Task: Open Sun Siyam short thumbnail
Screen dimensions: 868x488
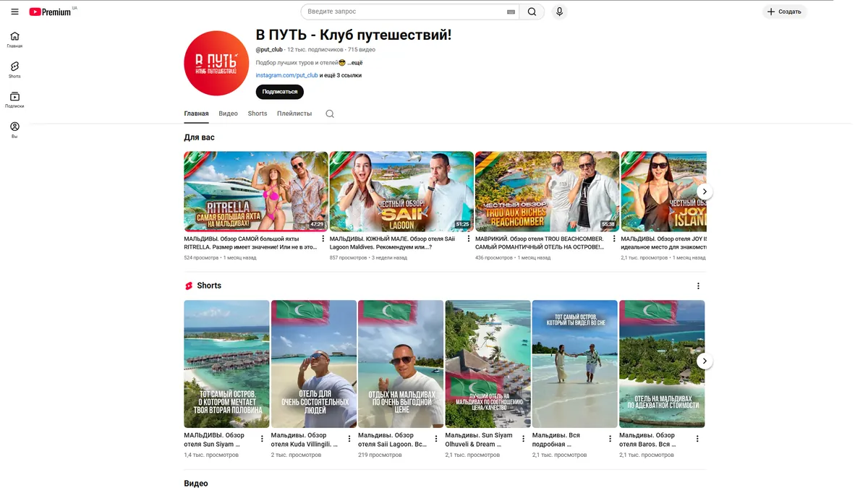Action: coord(226,364)
